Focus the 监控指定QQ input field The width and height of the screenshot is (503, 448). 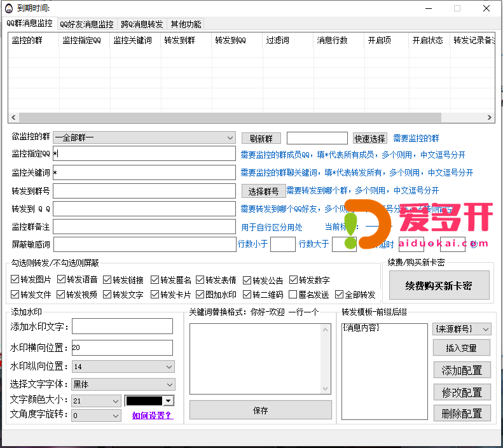pyautogui.click(x=144, y=154)
